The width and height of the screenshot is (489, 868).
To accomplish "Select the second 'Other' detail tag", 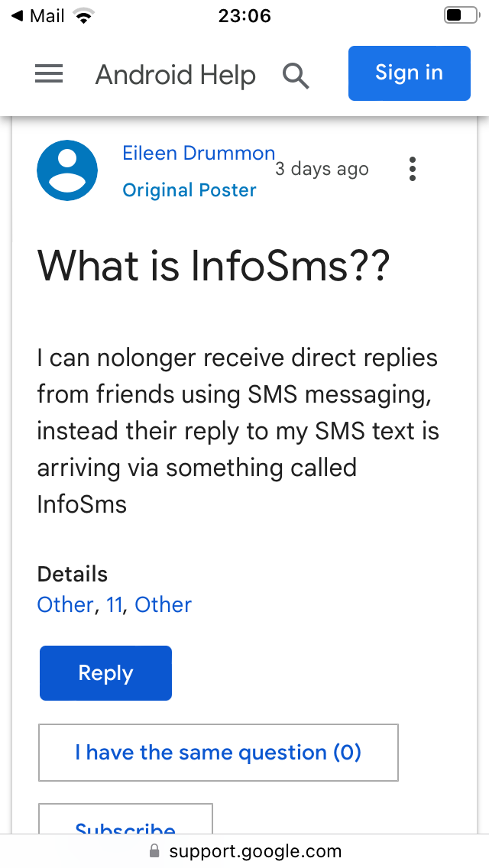I will point(163,604).
